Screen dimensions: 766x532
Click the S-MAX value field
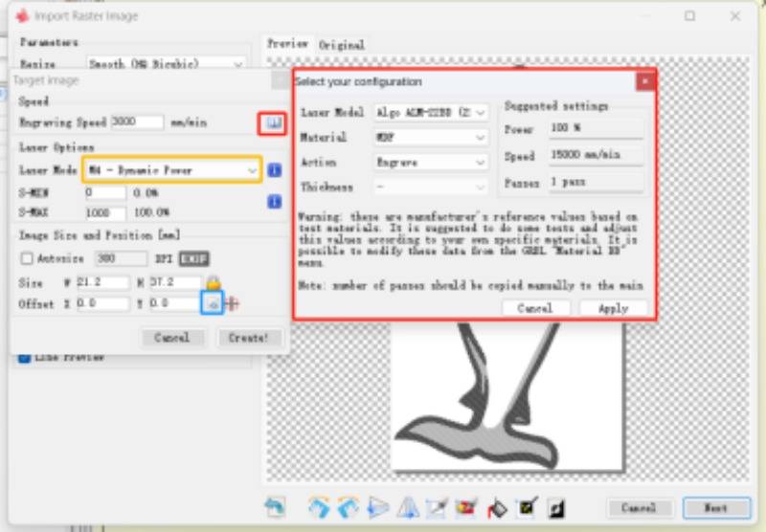(x=105, y=212)
